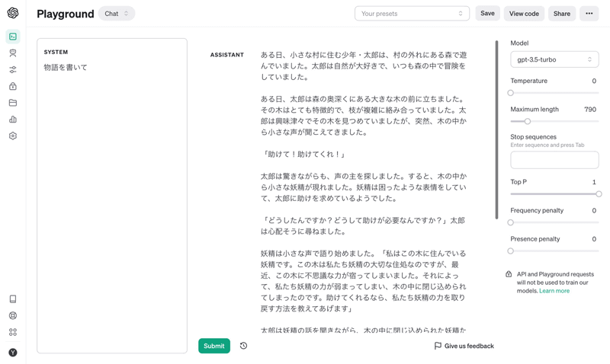Show history using the clock icon
This screenshot has width=610, height=364.
(243, 346)
